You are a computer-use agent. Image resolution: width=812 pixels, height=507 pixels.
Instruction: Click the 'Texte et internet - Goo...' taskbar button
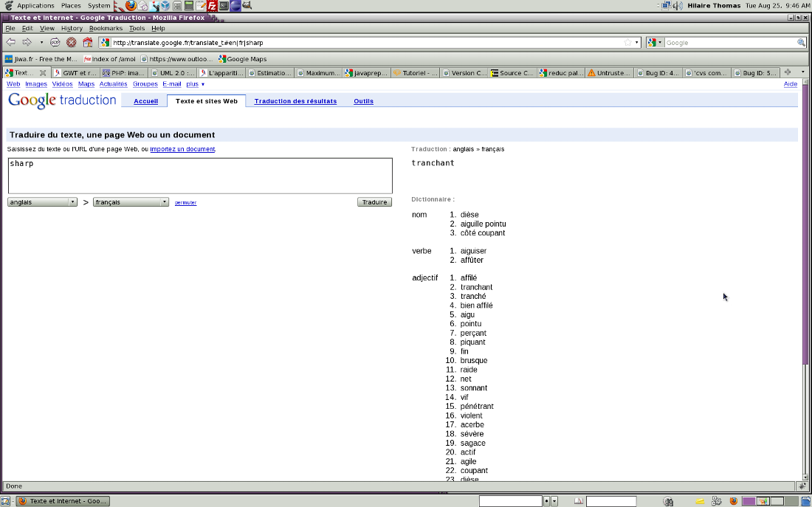(63, 501)
